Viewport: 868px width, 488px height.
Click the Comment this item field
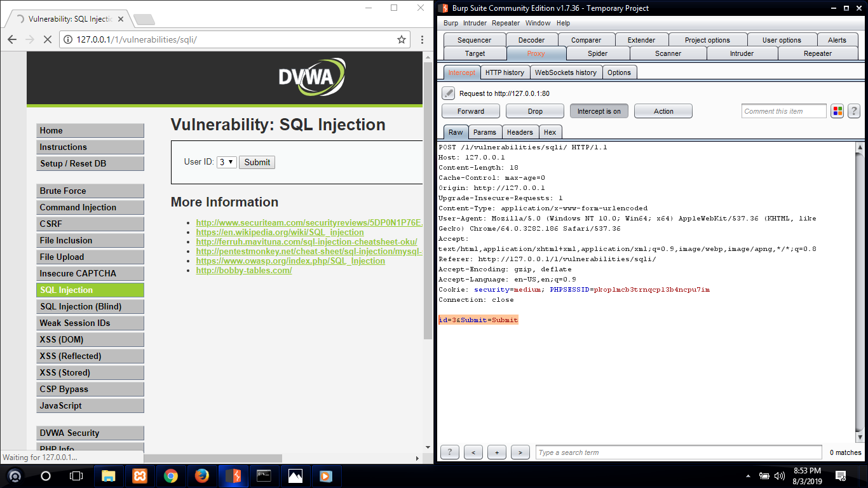click(784, 111)
